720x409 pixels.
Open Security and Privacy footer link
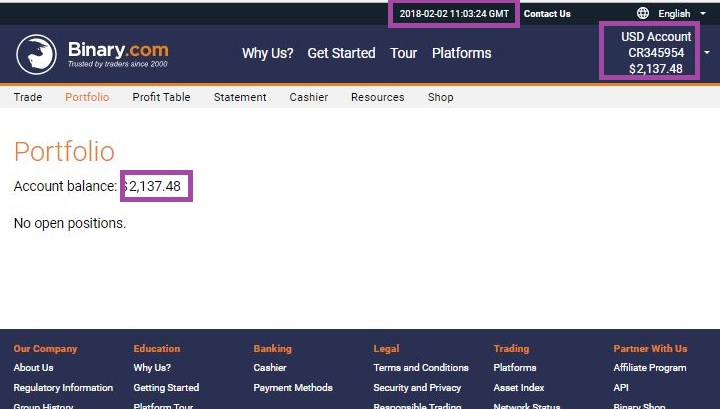pos(417,388)
